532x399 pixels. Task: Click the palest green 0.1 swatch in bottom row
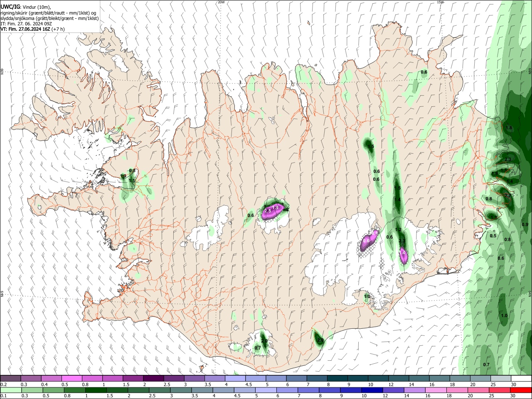pos(10,390)
